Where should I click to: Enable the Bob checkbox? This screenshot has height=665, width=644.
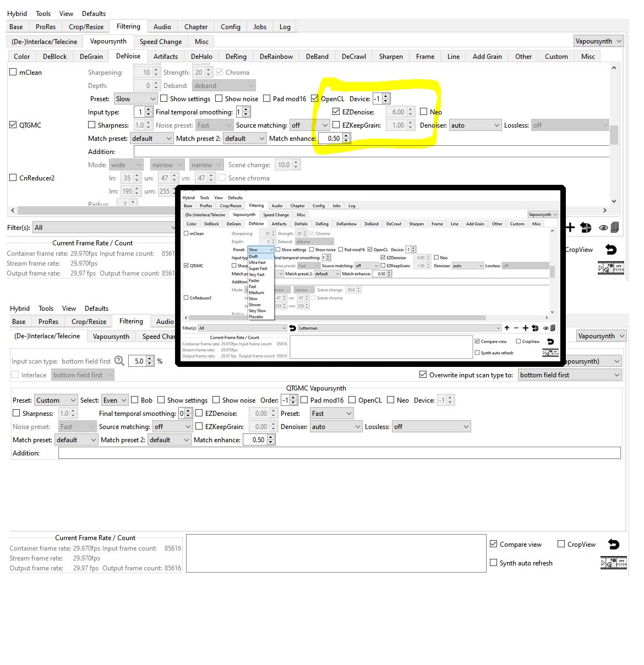point(135,400)
